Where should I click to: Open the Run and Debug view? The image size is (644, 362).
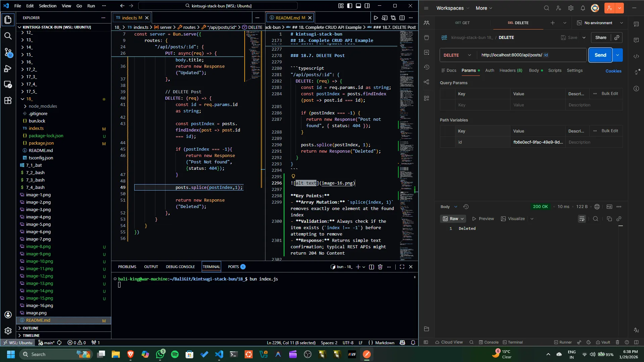(8, 69)
